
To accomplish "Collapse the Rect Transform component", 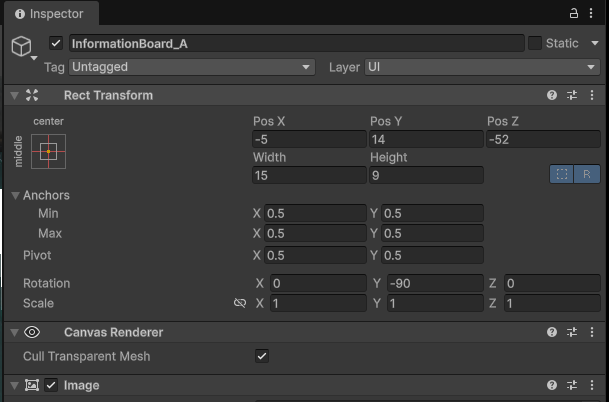I will [14, 95].
